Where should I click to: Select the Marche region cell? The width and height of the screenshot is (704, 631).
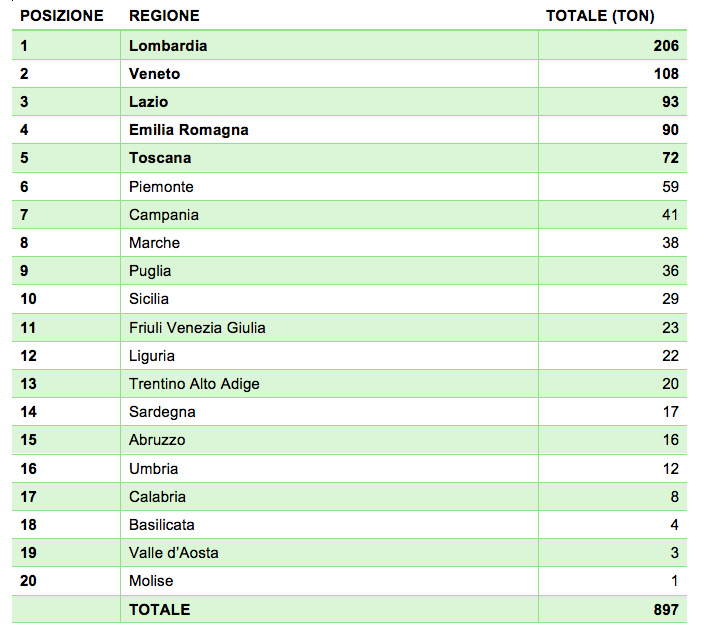point(154,243)
